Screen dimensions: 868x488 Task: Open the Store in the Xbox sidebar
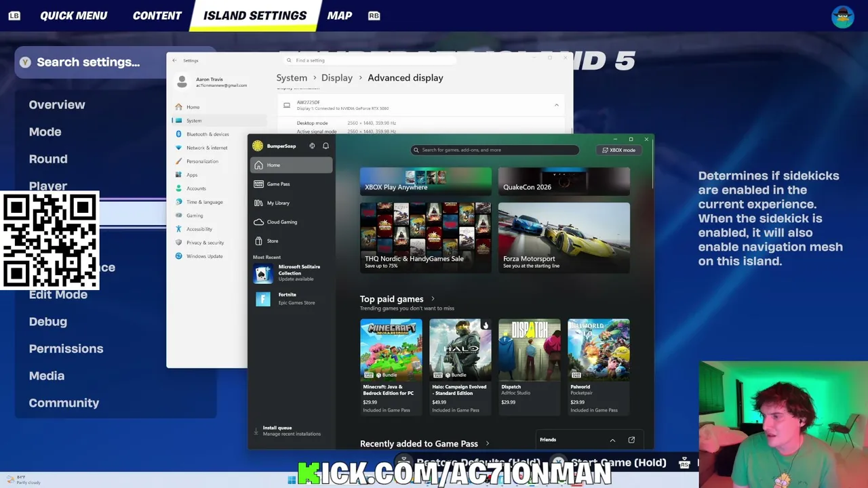click(292, 241)
